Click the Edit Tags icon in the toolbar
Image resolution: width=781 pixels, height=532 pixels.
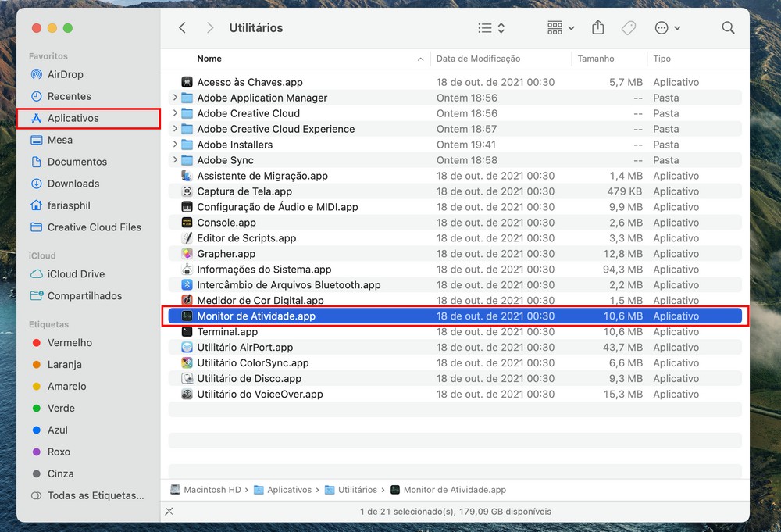(x=628, y=28)
